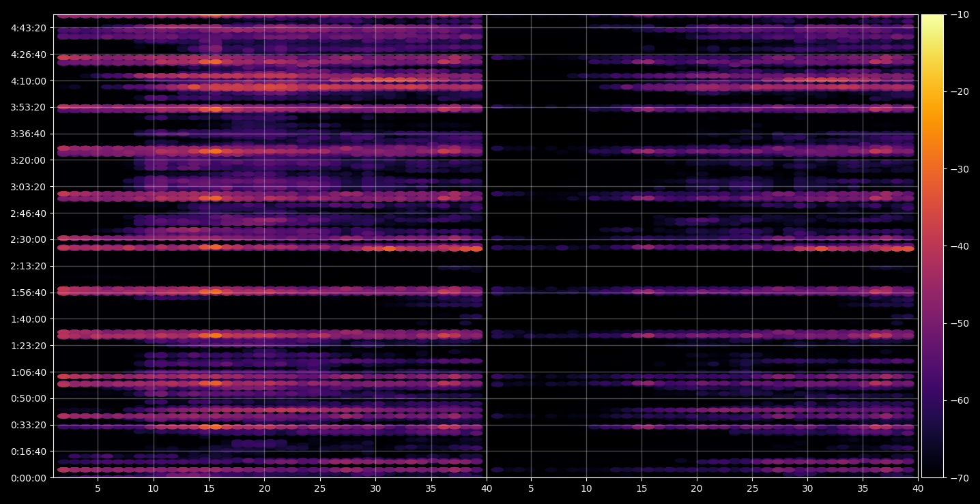This screenshot has height=504, width=980.
Task: Select the 3:53:20 tick label
Action: pos(29,107)
